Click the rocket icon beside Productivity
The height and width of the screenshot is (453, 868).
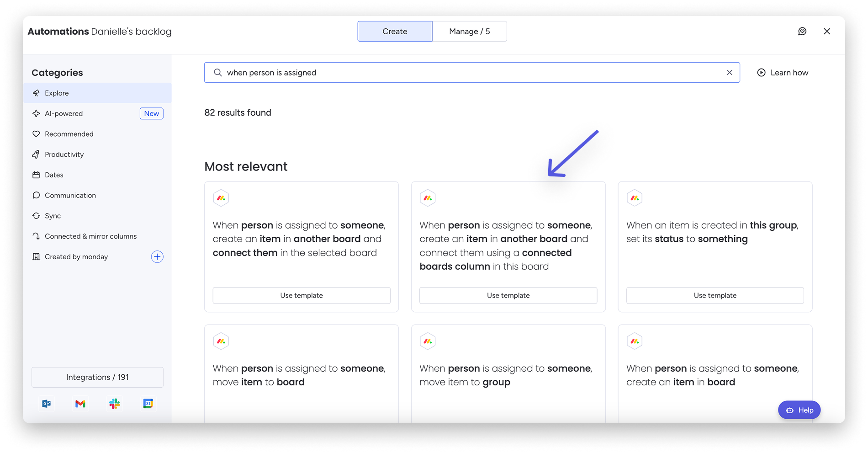[36, 155]
